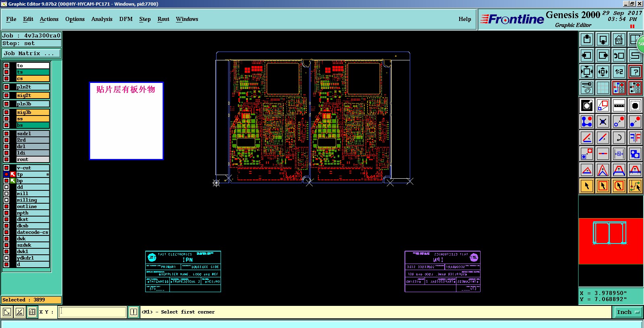Open the DFM menu
This screenshot has width=644, height=328.
(126, 19)
